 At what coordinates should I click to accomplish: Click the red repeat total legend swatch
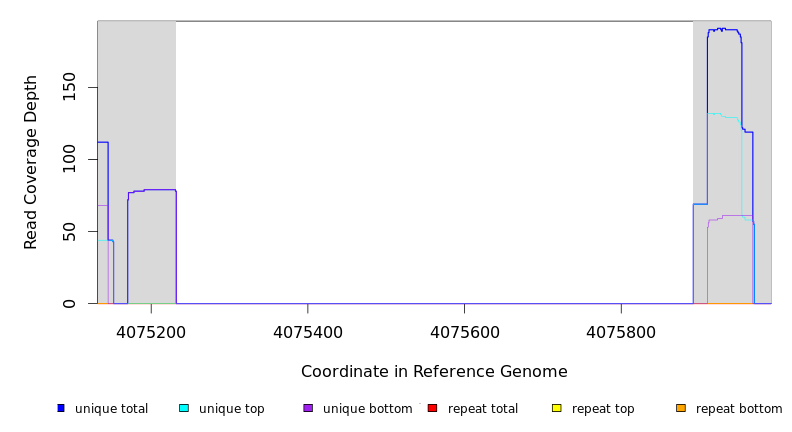[432, 408]
